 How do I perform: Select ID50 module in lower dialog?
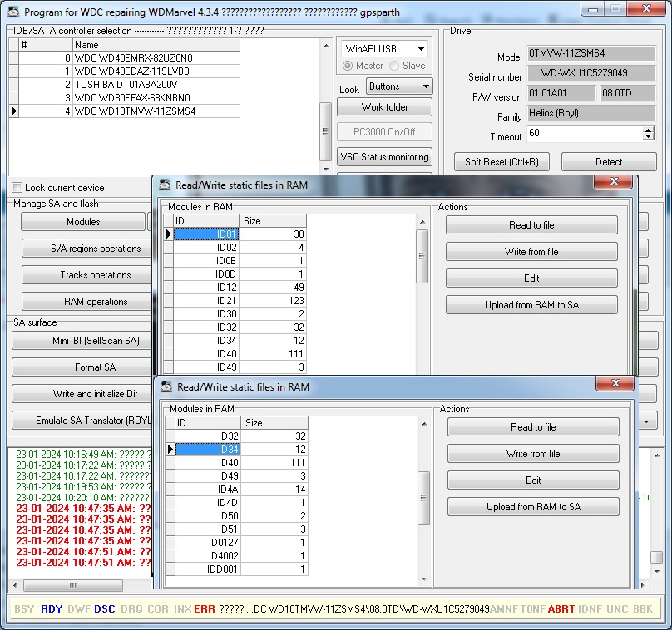tap(236, 515)
